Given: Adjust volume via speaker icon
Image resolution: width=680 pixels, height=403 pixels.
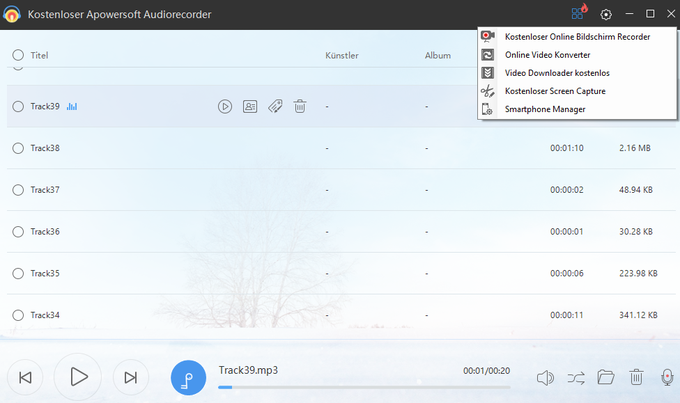Looking at the screenshot, I should pos(545,378).
